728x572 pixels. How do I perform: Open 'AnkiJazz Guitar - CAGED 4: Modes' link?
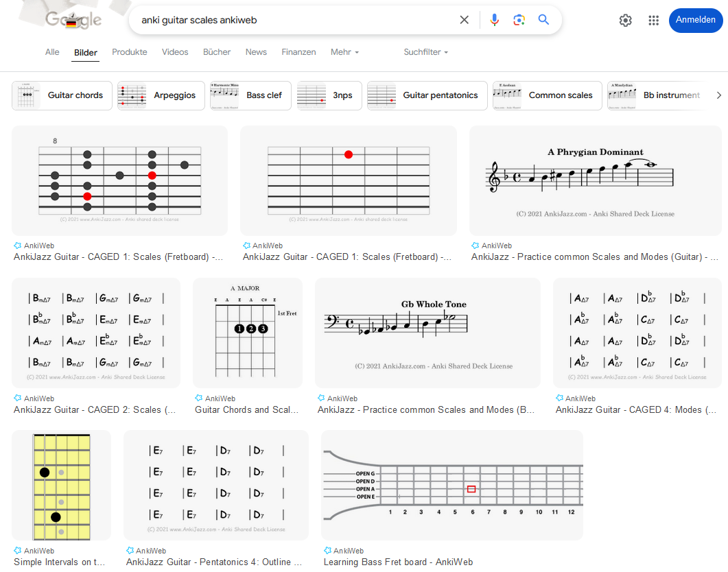tap(636, 409)
